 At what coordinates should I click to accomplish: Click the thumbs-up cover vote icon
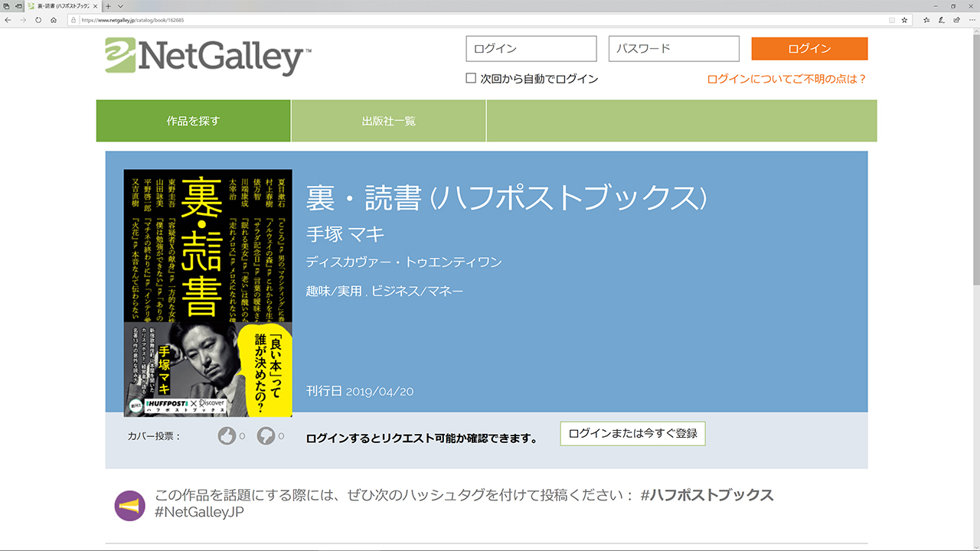coord(227,435)
